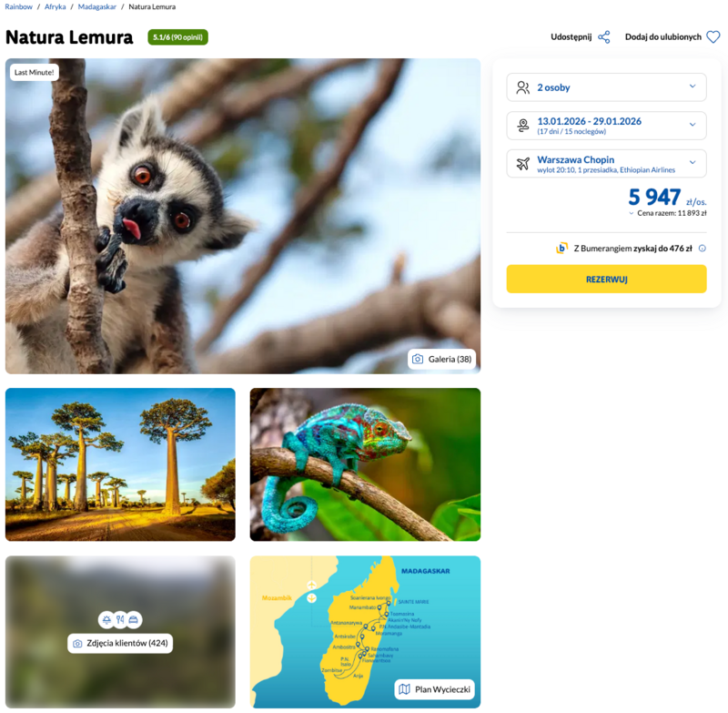
Task: Click the heart icon to add favorite
Action: coord(713,37)
